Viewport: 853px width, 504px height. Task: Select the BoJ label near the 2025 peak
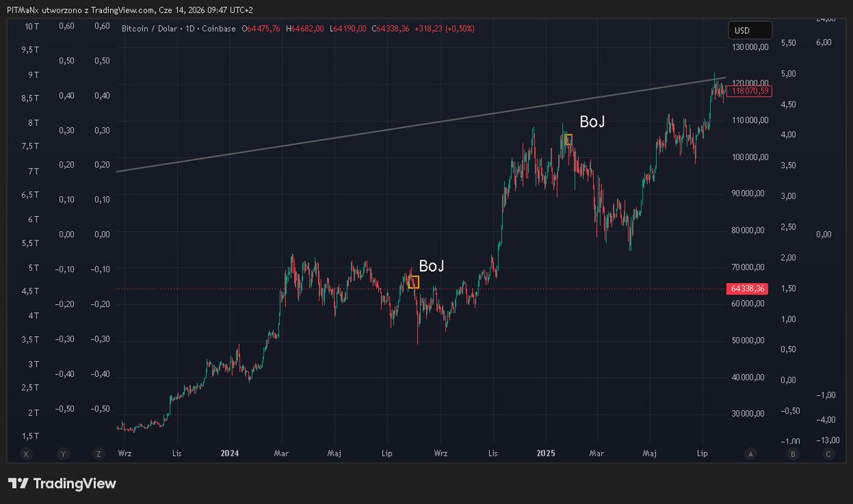tap(593, 122)
